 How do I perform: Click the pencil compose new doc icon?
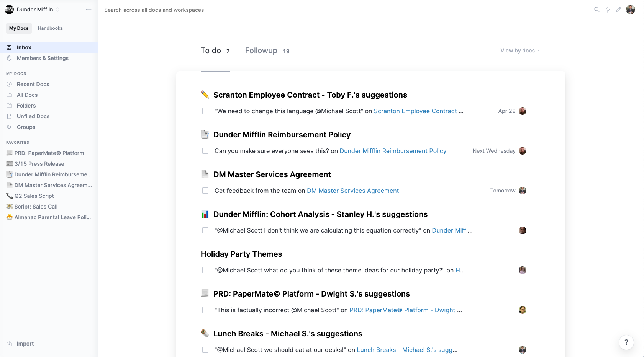point(618,10)
